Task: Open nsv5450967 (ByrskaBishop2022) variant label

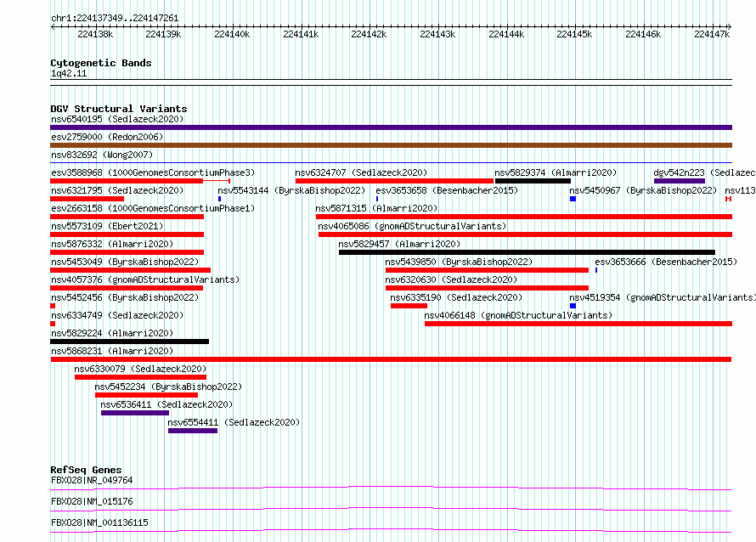Action: coord(643,190)
